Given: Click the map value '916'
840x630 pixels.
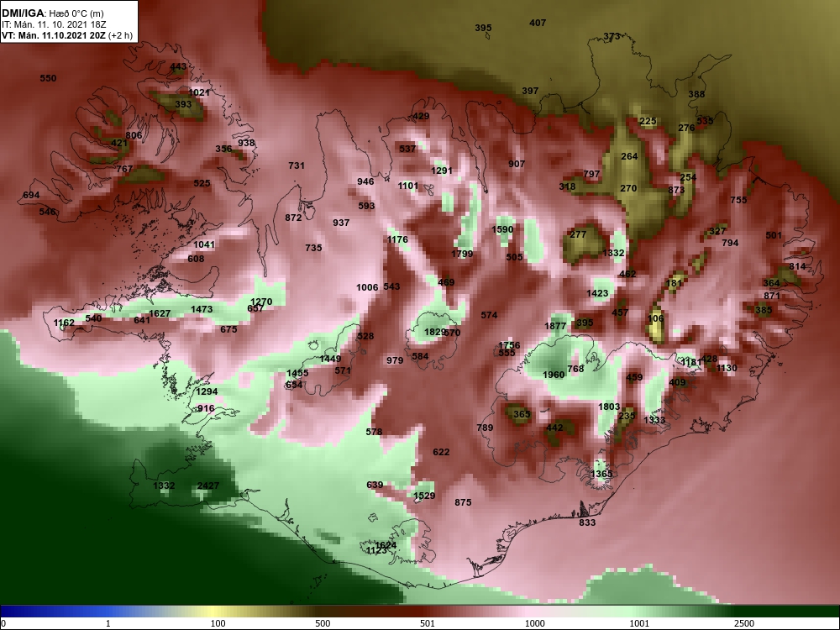Looking at the screenshot, I should (x=207, y=408).
